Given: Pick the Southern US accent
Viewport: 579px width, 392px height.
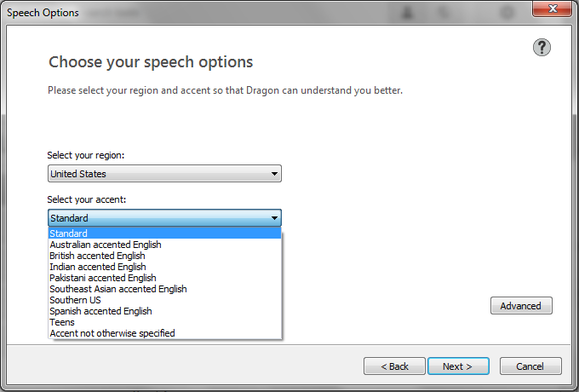Looking at the screenshot, I should (165, 300).
